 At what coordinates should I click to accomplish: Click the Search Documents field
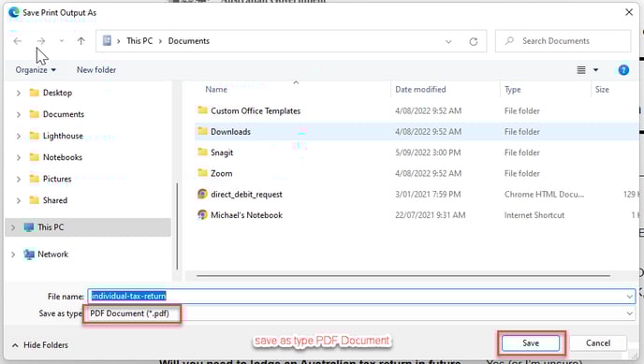tap(563, 41)
